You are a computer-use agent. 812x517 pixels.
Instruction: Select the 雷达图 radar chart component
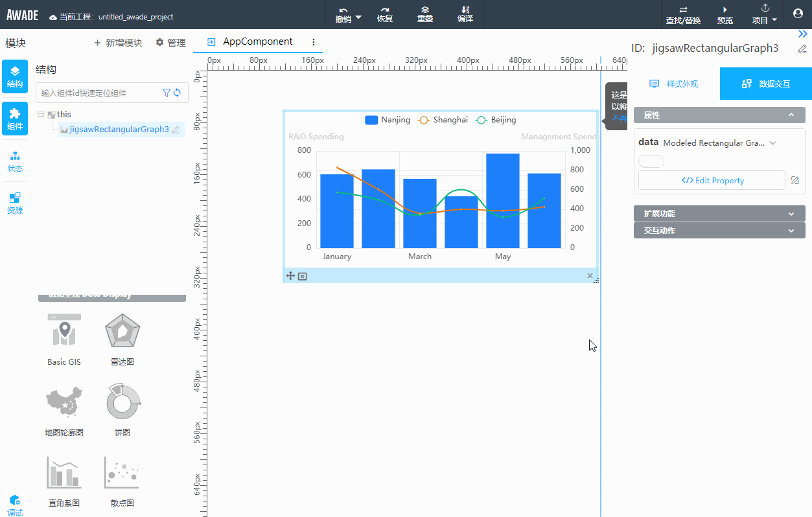(x=122, y=339)
